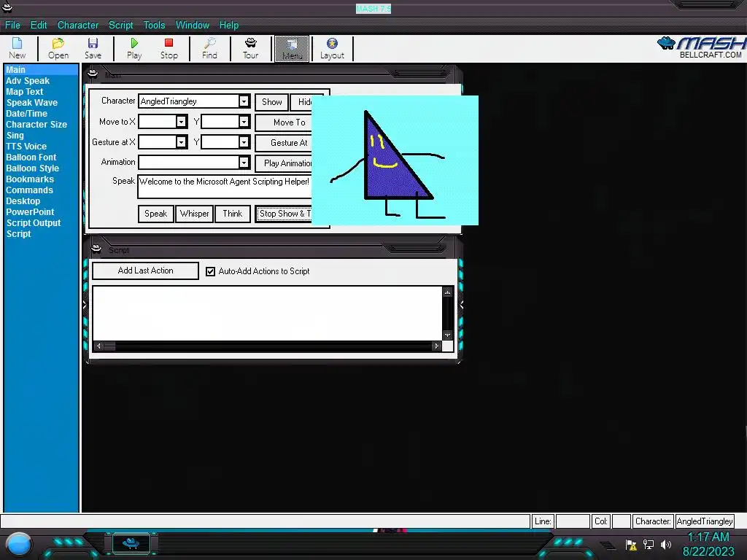This screenshot has height=560, width=747.
Task: Select Balloon Style in the sidebar
Action: point(32,168)
